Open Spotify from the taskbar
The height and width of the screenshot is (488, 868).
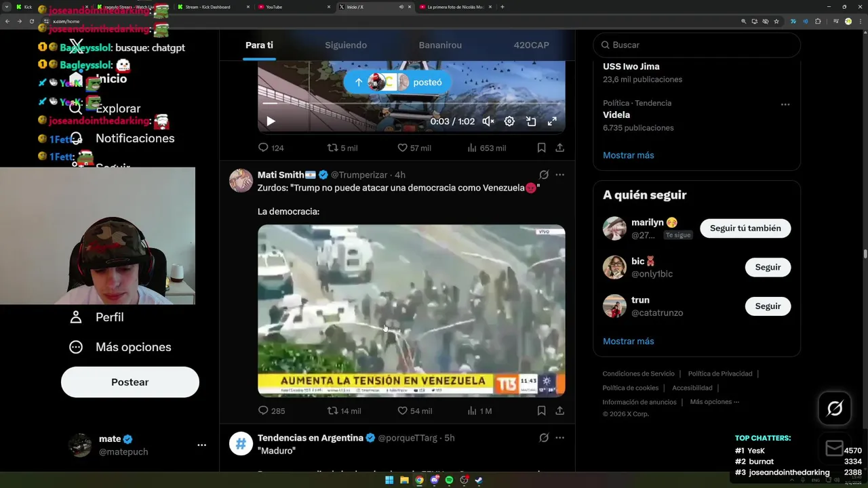(449, 481)
